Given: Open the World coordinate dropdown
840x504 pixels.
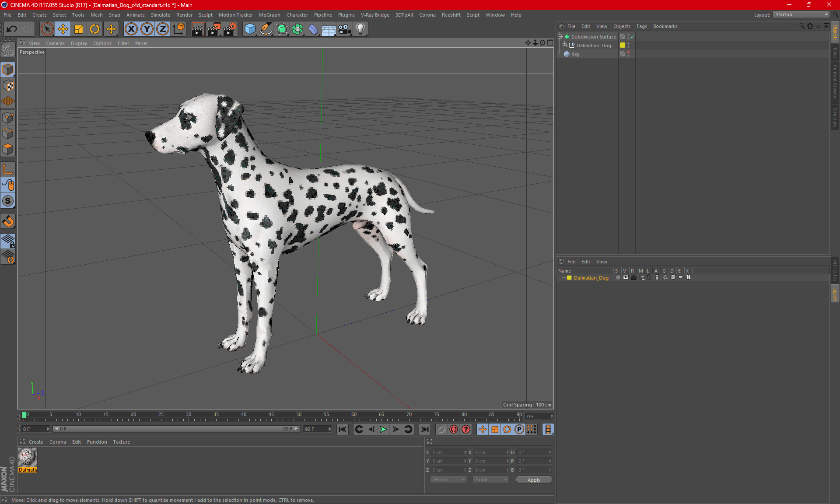Looking at the screenshot, I should click(x=448, y=479).
